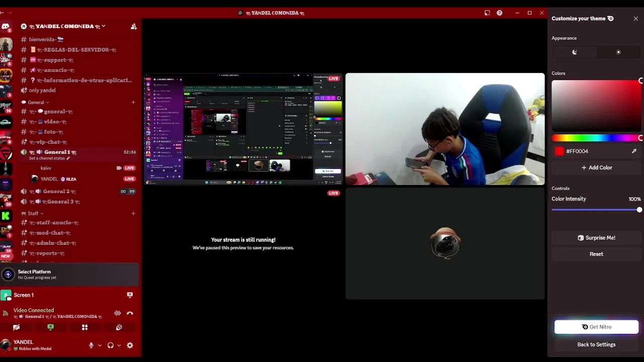Click Surprise Me button
Screen dimensions: 644x362
click(x=596, y=238)
